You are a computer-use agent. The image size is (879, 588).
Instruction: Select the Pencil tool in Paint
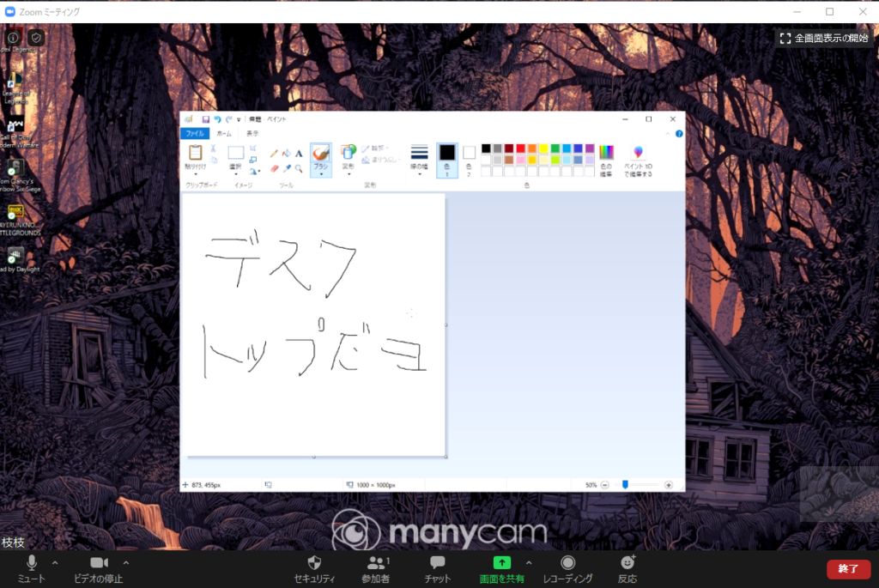274,153
